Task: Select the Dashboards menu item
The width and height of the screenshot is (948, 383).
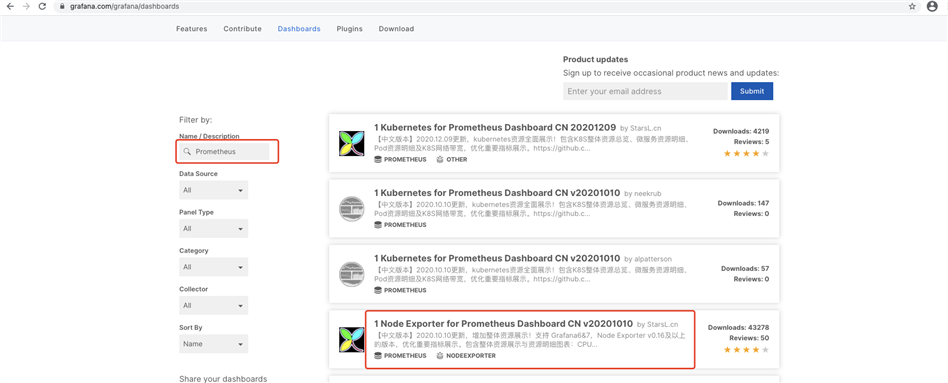Action: coord(299,29)
